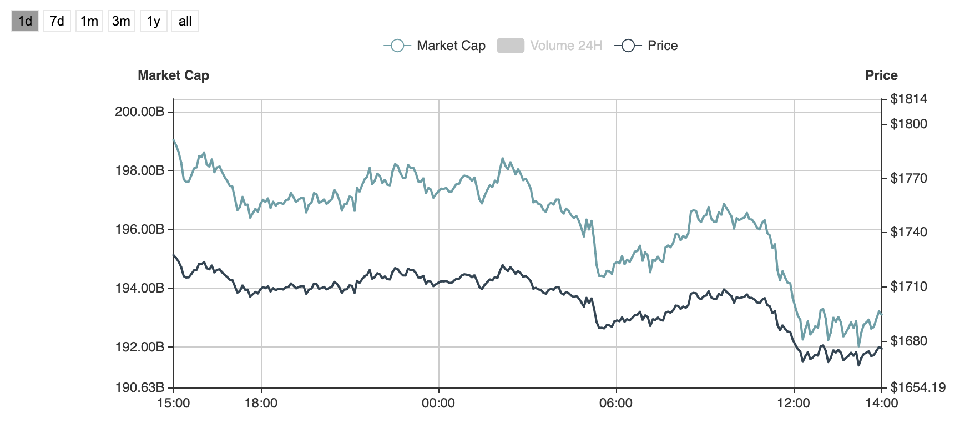Enable the Volume 24H series label

[566, 46]
